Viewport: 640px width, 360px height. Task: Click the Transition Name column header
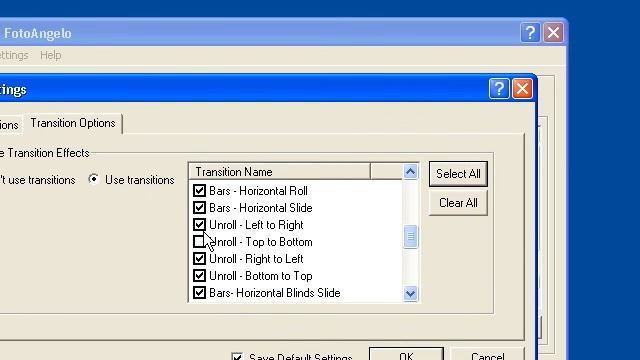(280, 172)
